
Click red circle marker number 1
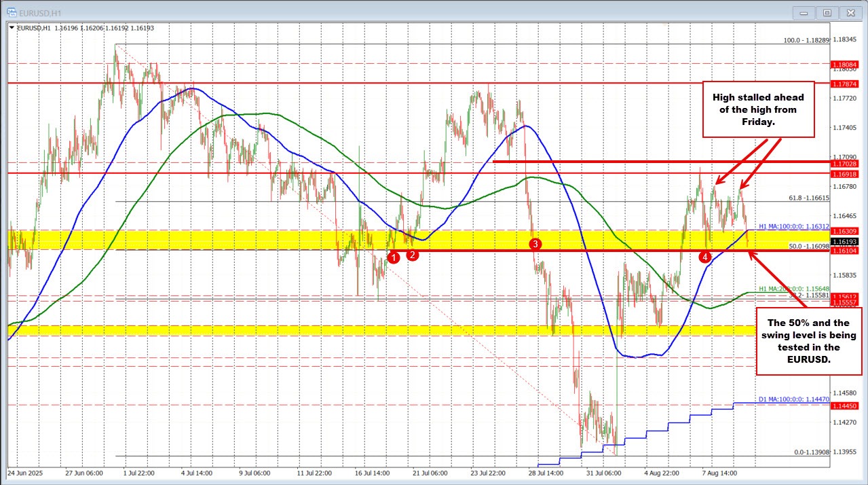392,256
